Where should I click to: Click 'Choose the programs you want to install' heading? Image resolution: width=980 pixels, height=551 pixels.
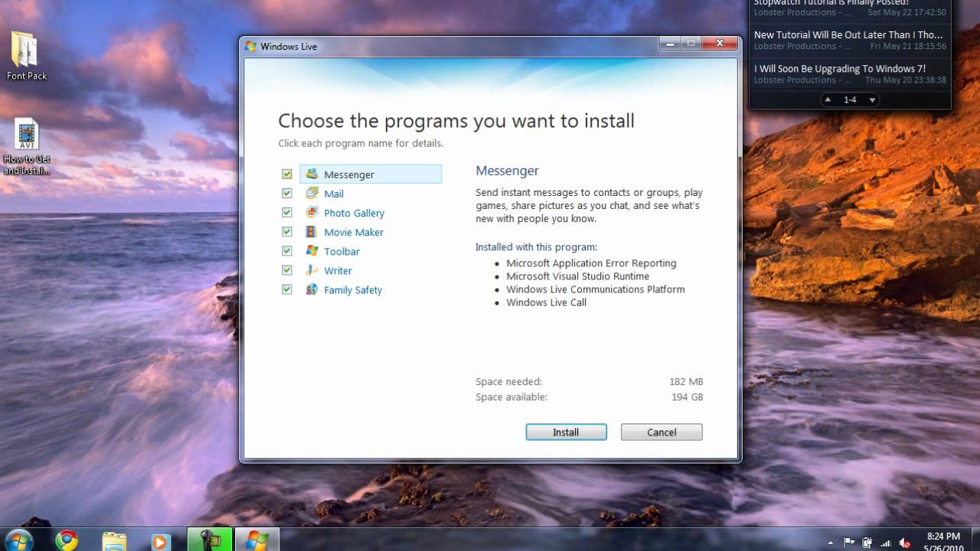point(456,121)
